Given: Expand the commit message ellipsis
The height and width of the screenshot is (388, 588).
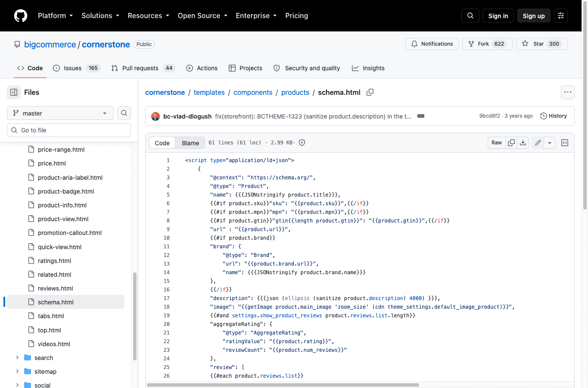Looking at the screenshot, I should (x=421, y=116).
